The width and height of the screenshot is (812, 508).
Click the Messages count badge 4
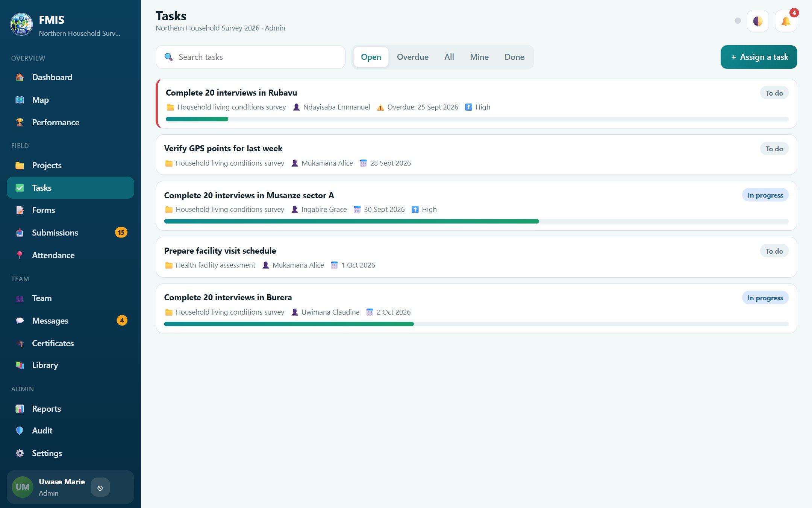pos(122,321)
